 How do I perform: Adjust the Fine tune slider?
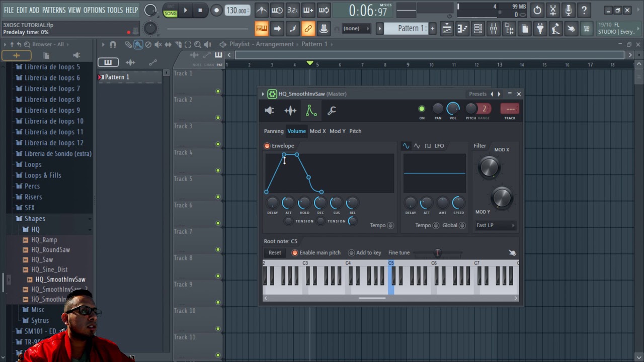click(x=437, y=253)
